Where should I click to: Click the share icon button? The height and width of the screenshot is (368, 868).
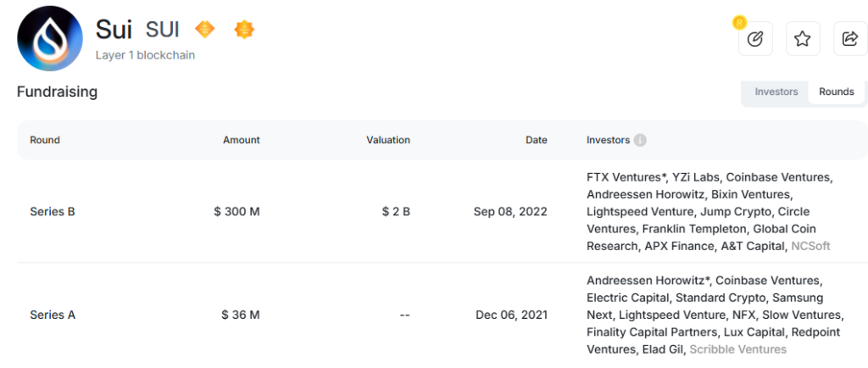click(x=850, y=39)
